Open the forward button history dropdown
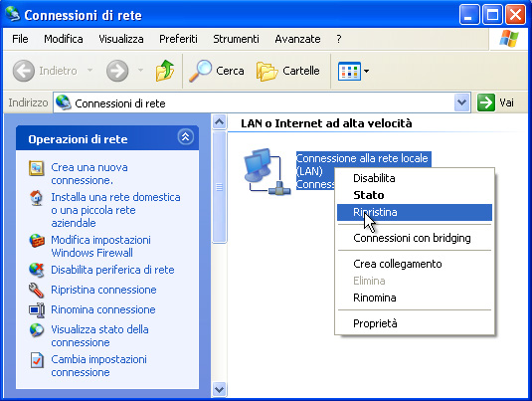This screenshot has height=401, width=532. coord(140,71)
